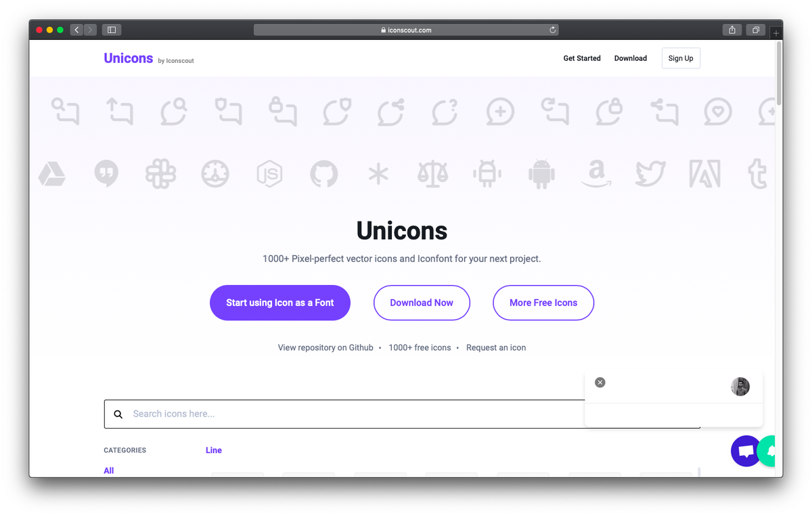Click the speedometer dashboard icon
The height and width of the screenshot is (516, 812).
(215, 174)
